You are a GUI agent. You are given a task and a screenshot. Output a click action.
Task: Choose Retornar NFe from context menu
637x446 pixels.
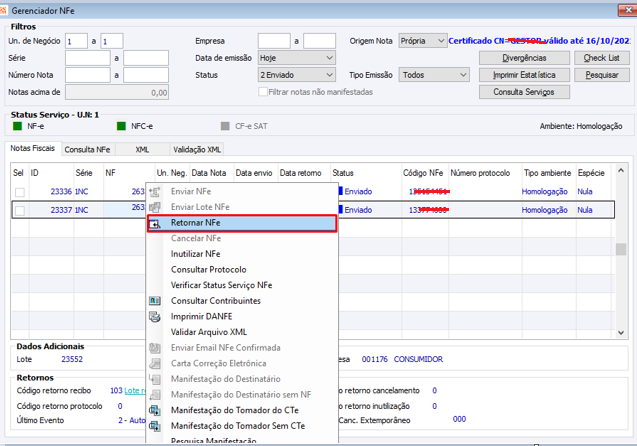coord(242,223)
